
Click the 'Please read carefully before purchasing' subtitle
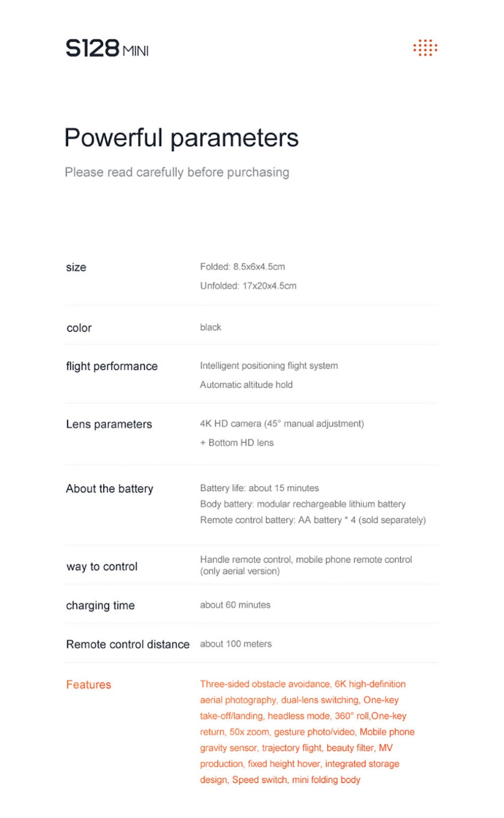pyautogui.click(x=177, y=172)
